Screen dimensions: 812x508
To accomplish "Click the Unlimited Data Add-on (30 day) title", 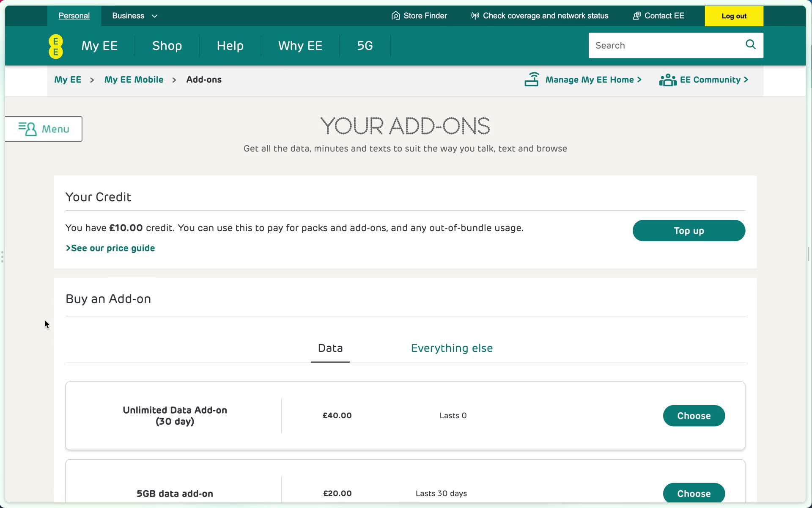I will click(175, 416).
